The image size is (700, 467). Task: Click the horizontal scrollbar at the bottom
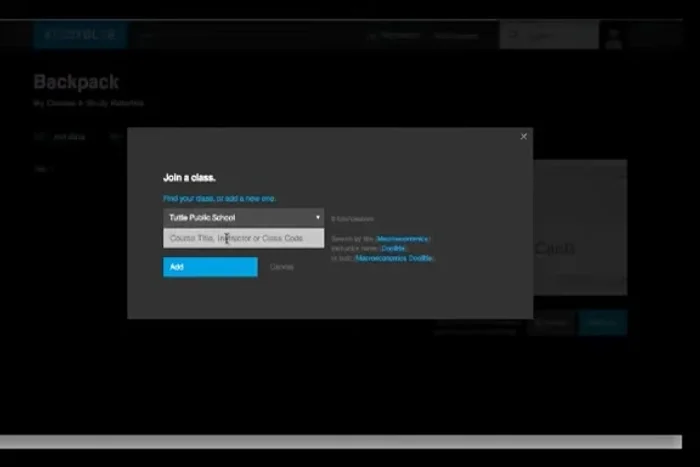tap(340, 442)
